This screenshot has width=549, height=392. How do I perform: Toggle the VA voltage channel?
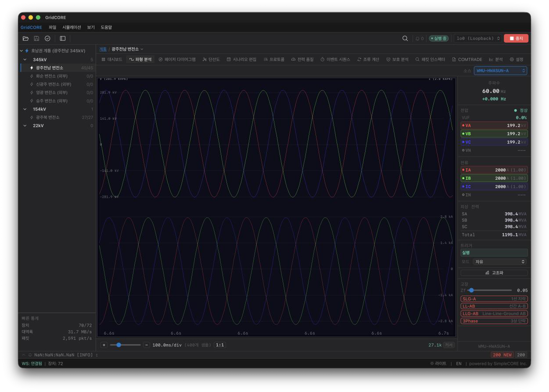click(x=494, y=125)
